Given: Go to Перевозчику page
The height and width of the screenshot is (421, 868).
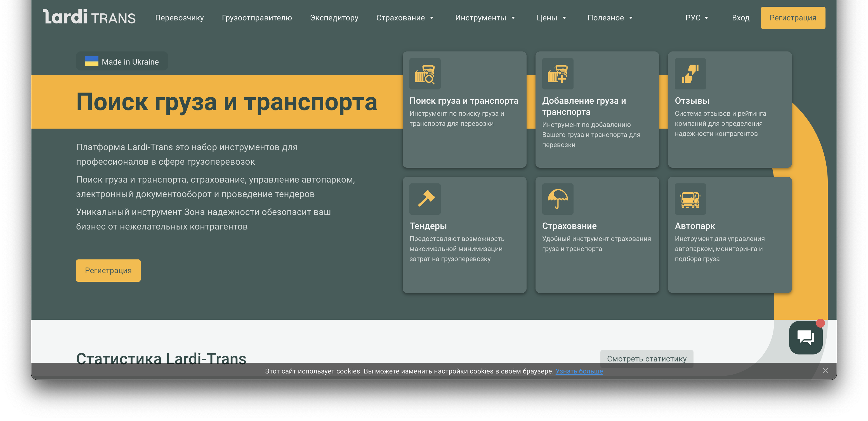Looking at the screenshot, I should [179, 18].
